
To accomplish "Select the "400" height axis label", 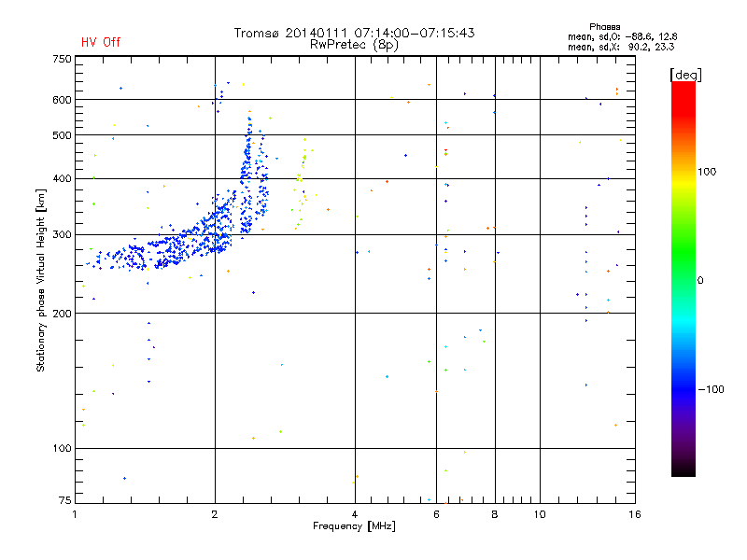I will click(62, 178).
